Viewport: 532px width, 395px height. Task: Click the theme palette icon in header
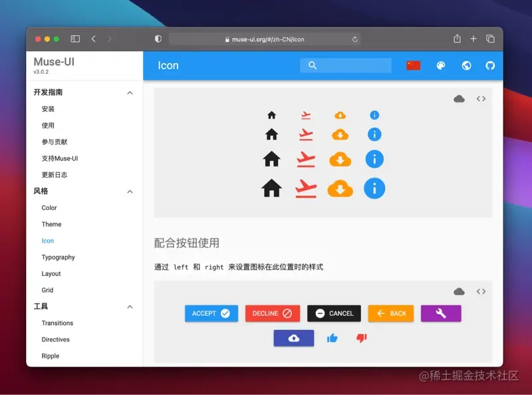click(x=440, y=65)
